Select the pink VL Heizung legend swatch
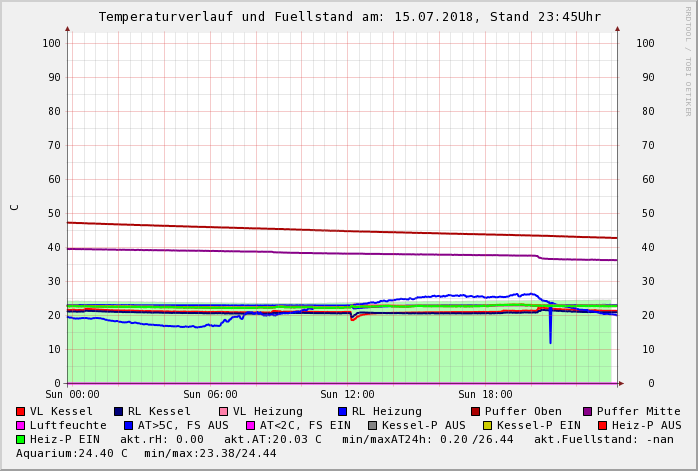This screenshot has height=471, width=698. pyautogui.click(x=224, y=412)
